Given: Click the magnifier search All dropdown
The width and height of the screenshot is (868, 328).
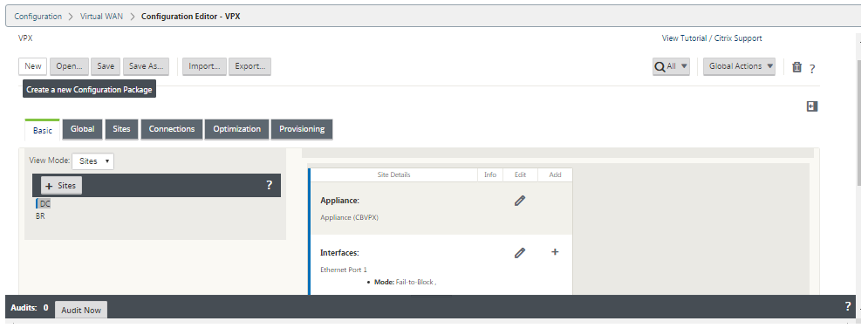Looking at the screenshot, I should click(x=671, y=66).
